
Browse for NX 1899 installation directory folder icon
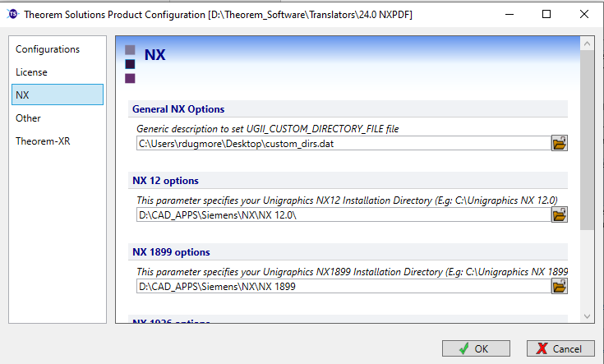click(560, 286)
